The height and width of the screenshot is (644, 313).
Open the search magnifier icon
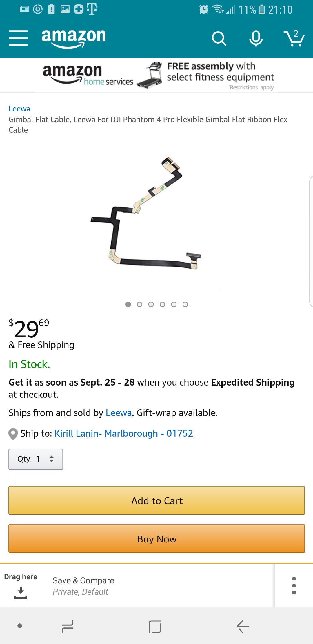219,39
